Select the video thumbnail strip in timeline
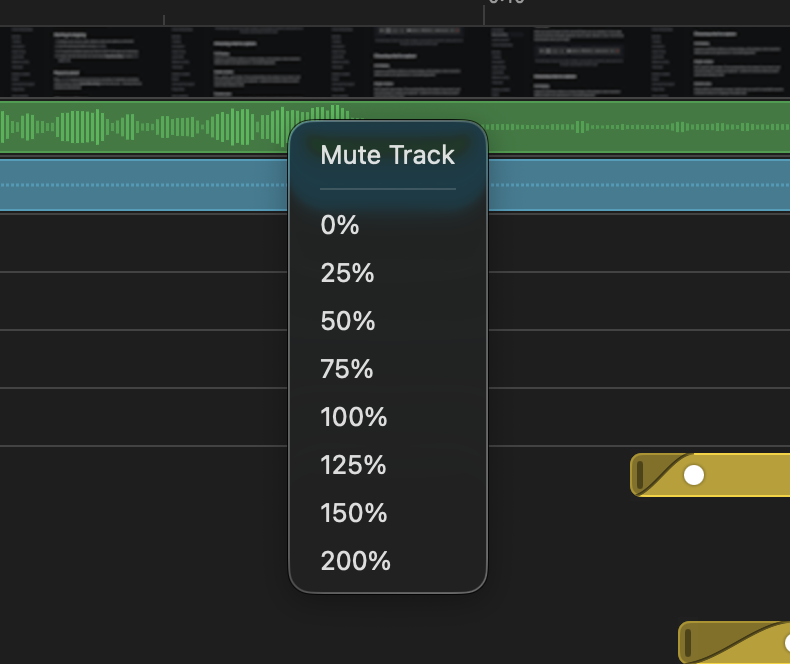The height and width of the screenshot is (664, 790). [x=395, y=61]
